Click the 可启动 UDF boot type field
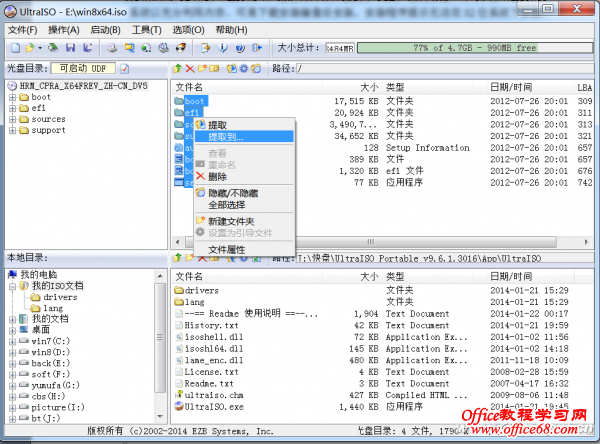Image resolution: width=600 pixels, height=444 pixels. click(83, 69)
